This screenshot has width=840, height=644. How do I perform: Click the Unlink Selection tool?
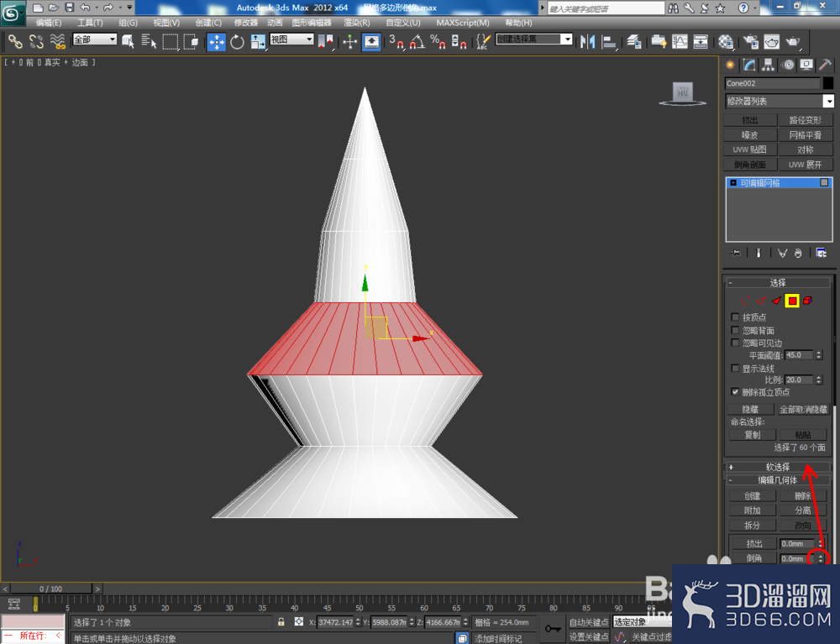click(x=36, y=41)
